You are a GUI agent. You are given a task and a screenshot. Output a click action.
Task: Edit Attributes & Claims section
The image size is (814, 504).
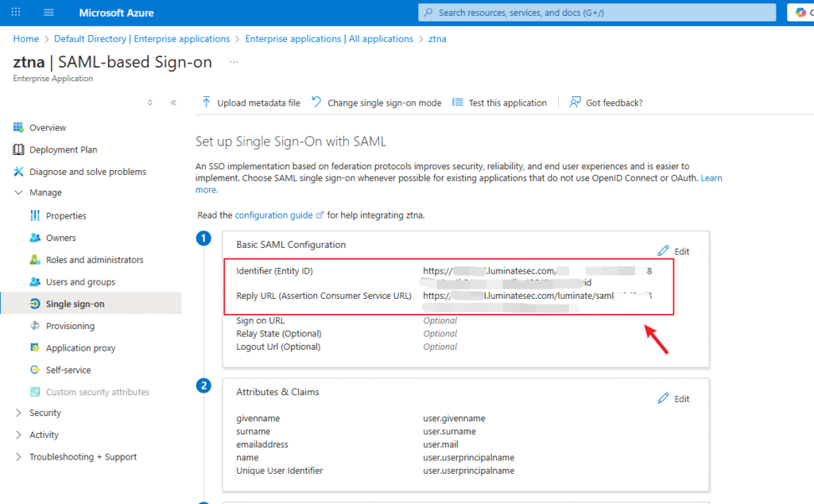point(674,398)
